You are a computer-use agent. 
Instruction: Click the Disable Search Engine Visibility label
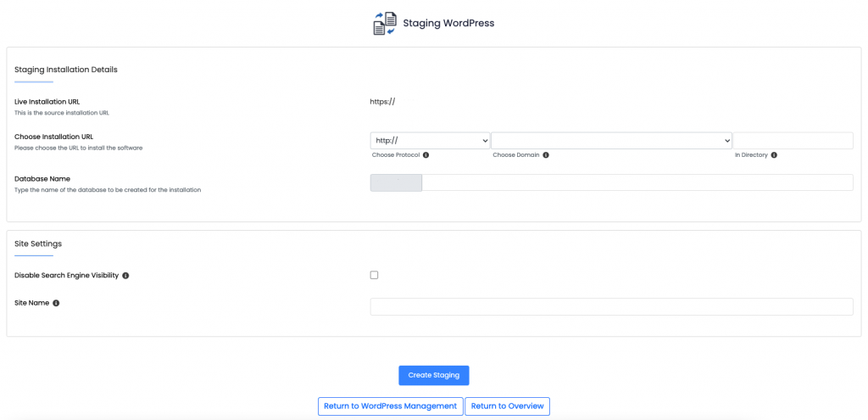click(66, 276)
